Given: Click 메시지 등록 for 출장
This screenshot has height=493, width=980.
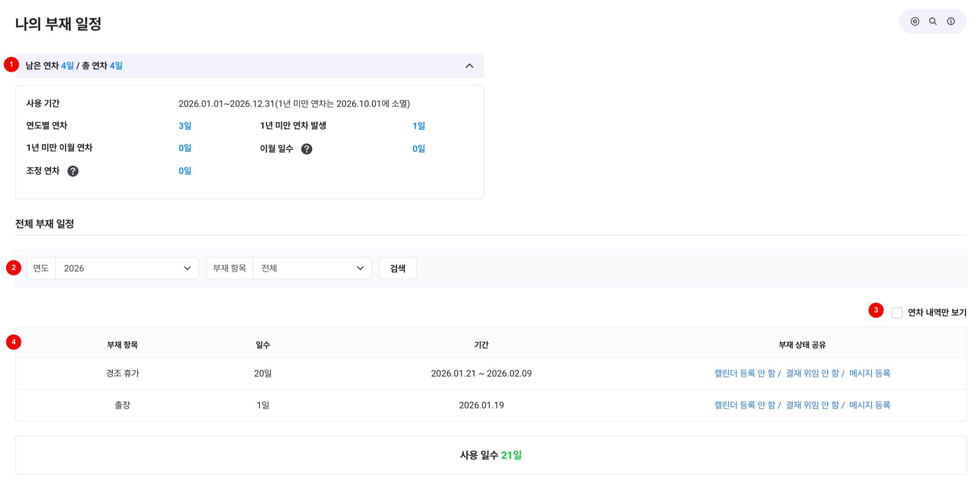Looking at the screenshot, I should [870, 405].
